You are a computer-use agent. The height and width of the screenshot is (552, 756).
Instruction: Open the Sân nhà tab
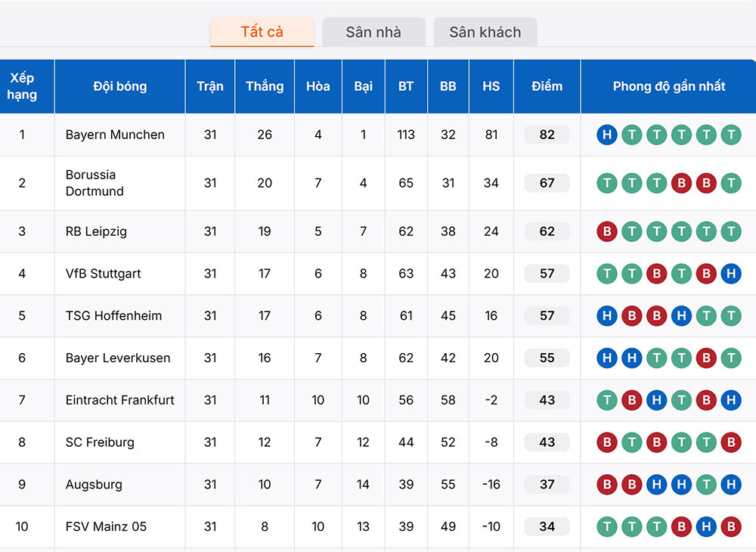373,32
